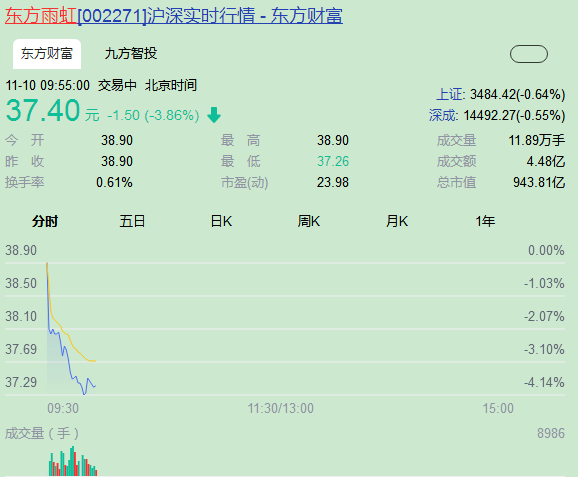
Task: Click the 11:30/13:00 time axis label
Action: [x=281, y=408]
